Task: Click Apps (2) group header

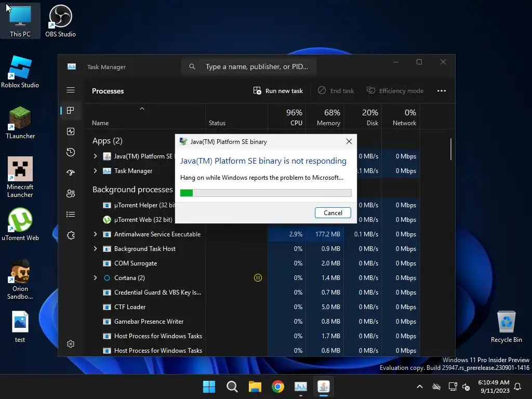Action: [107, 140]
